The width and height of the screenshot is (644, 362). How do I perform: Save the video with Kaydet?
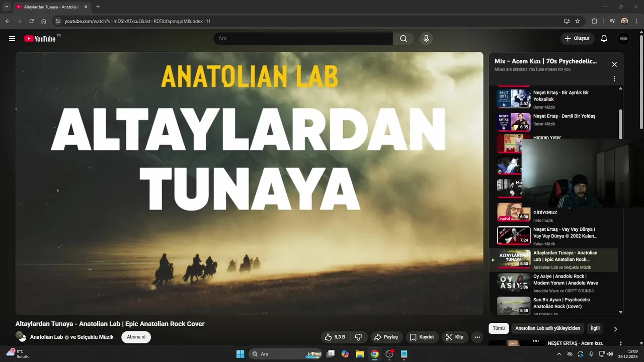pos(422,337)
